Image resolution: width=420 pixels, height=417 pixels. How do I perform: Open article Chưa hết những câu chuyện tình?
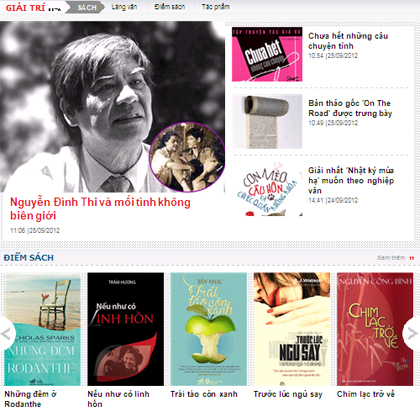pos(348,41)
